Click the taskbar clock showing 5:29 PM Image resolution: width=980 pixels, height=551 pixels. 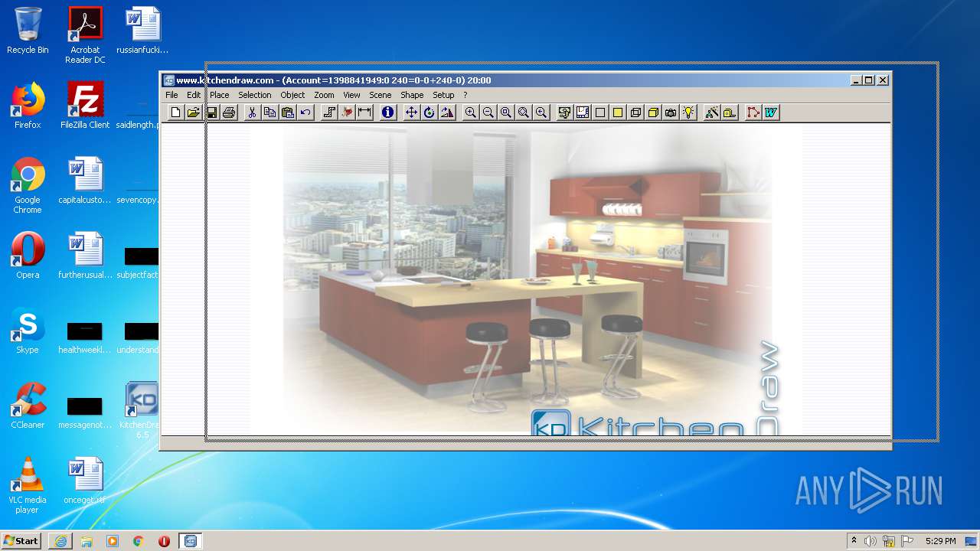[940, 541]
